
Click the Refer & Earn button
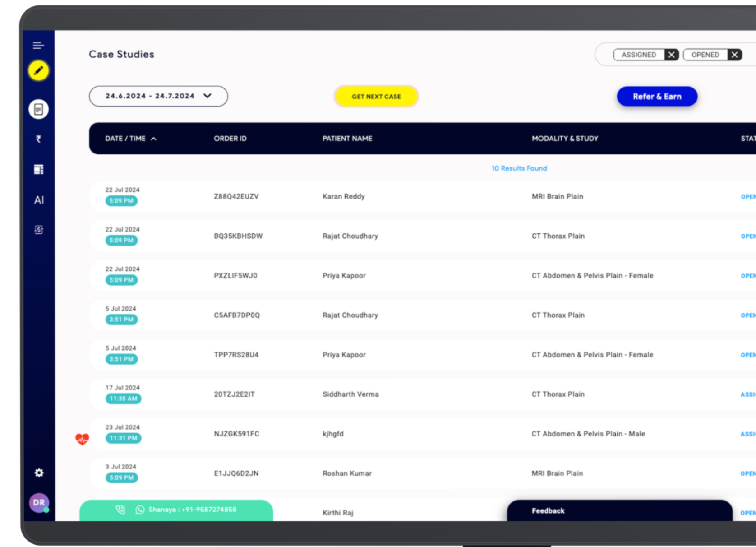(657, 97)
